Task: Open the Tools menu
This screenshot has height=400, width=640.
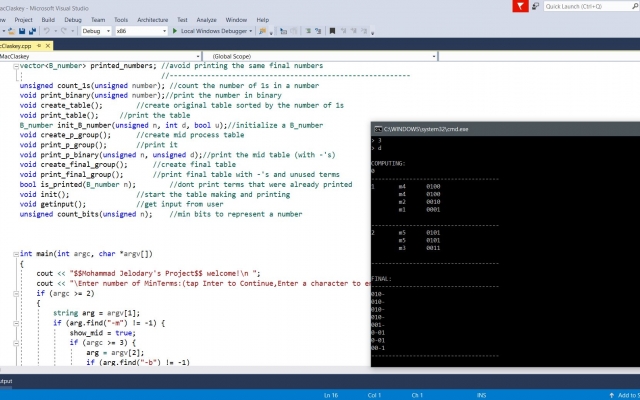Action: [121, 20]
